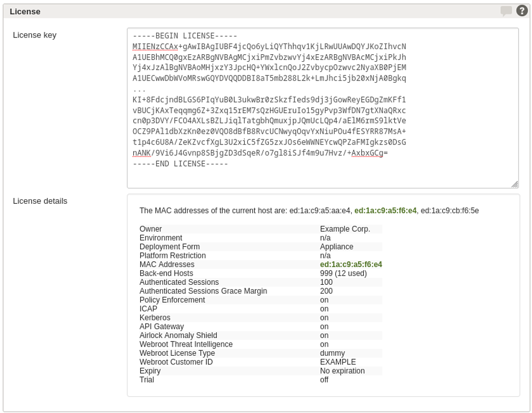Screen dimensions: 532x413
Task: Click the END LICENSE line
Action: point(180,164)
